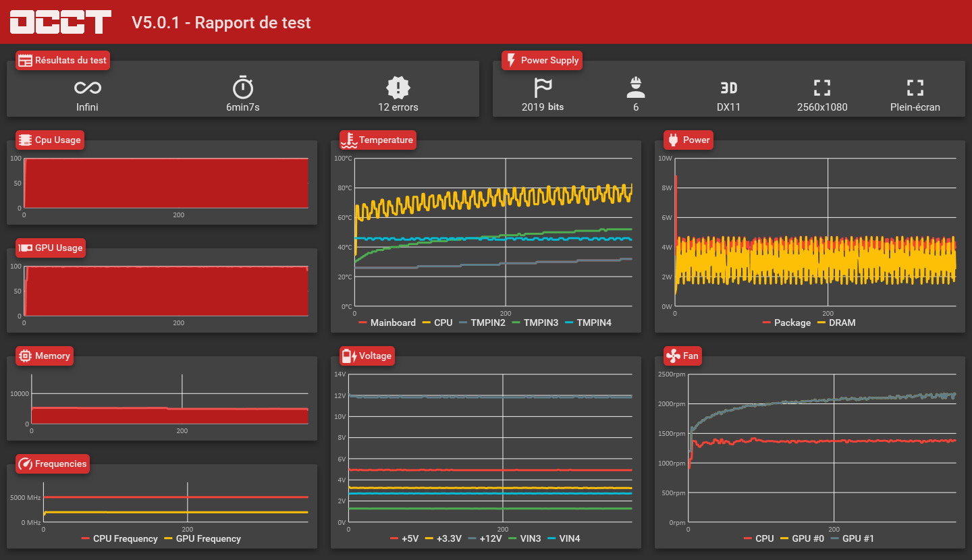Click the Cpu Usage panel title
This screenshot has height=560, width=972.
coord(51,140)
